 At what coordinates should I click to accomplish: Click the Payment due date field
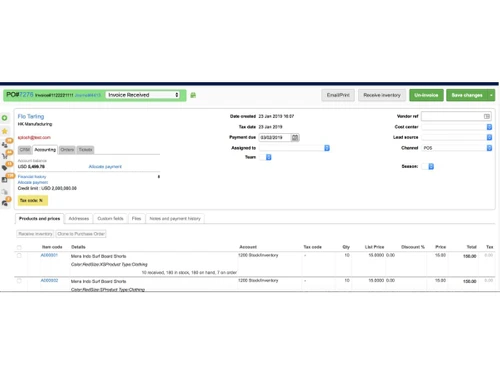click(x=275, y=137)
